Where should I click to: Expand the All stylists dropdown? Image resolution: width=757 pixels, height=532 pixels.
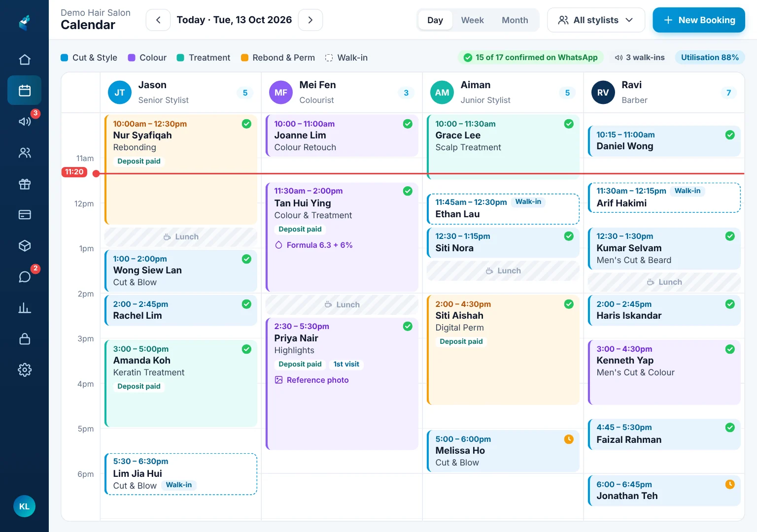pyautogui.click(x=596, y=20)
